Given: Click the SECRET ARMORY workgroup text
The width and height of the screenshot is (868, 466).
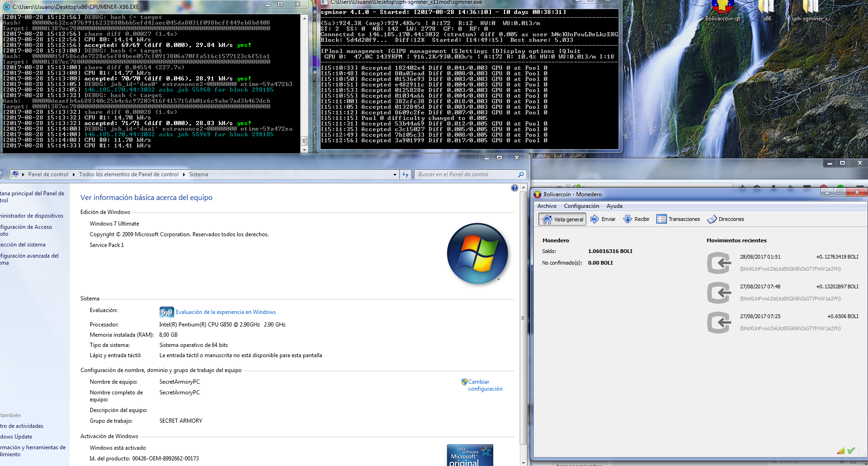Looking at the screenshot, I should pyautogui.click(x=181, y=421).
